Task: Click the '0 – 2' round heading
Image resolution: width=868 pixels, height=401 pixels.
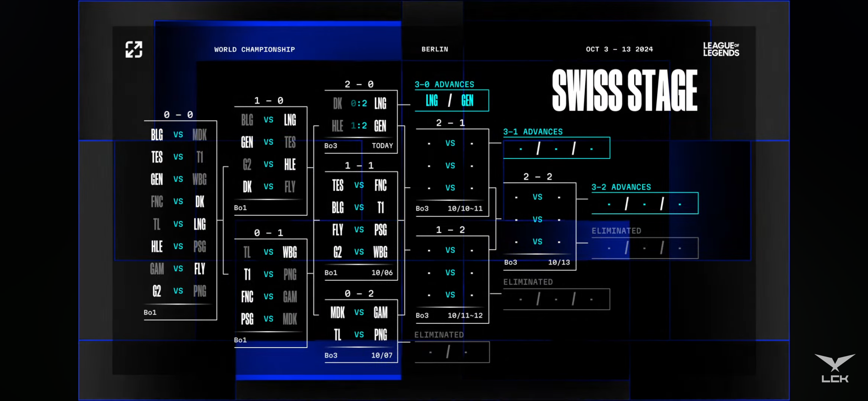Action: coord(359,293)
